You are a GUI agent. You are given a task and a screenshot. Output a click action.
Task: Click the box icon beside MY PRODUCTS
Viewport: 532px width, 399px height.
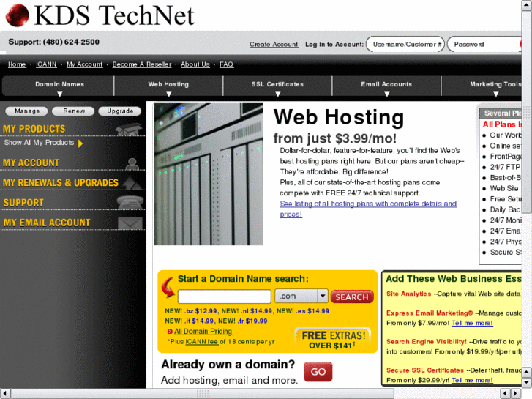tap(128, 130)
